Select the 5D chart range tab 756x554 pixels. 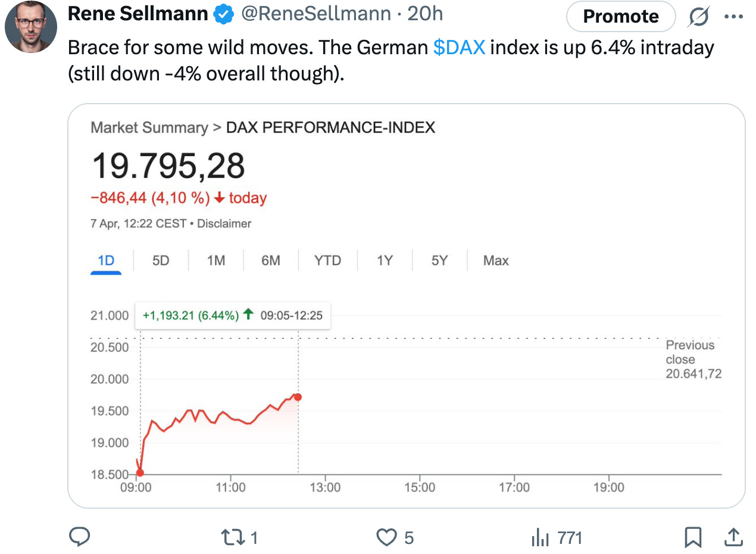161,261
